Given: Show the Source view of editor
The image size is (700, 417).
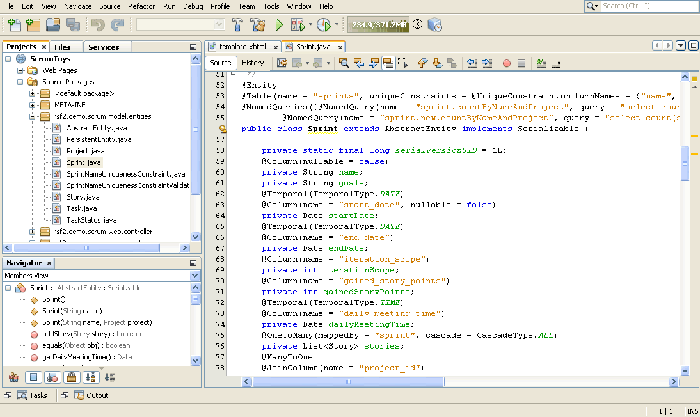Looking at the screenshot, I should coord(221,63).
